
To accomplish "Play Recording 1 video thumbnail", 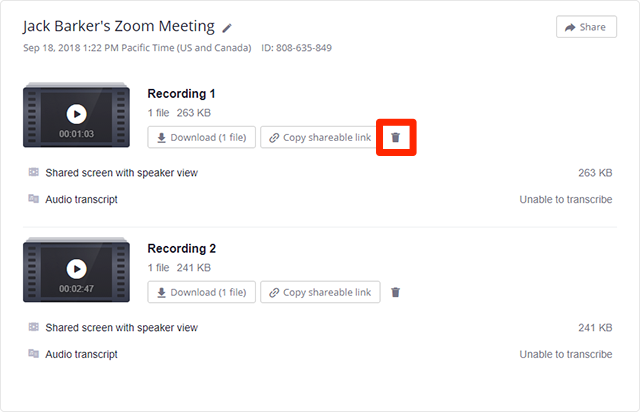I will [x=76, y=114].
